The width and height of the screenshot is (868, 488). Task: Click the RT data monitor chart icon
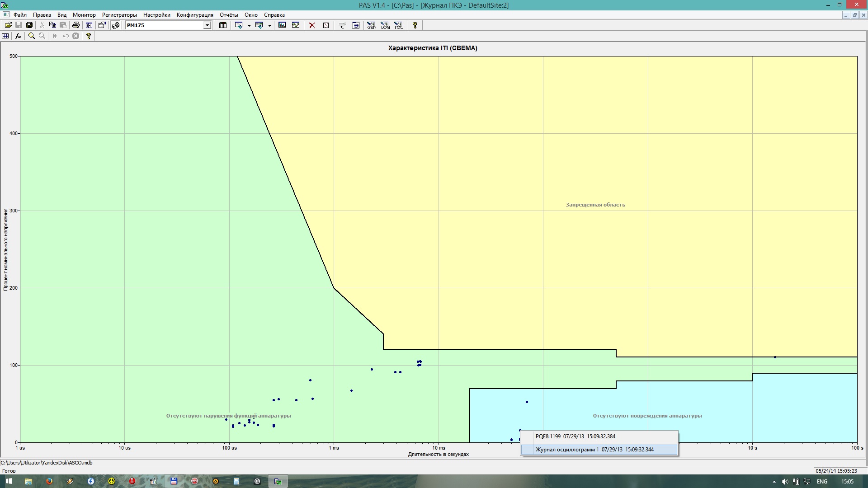(x=282, y=25)
